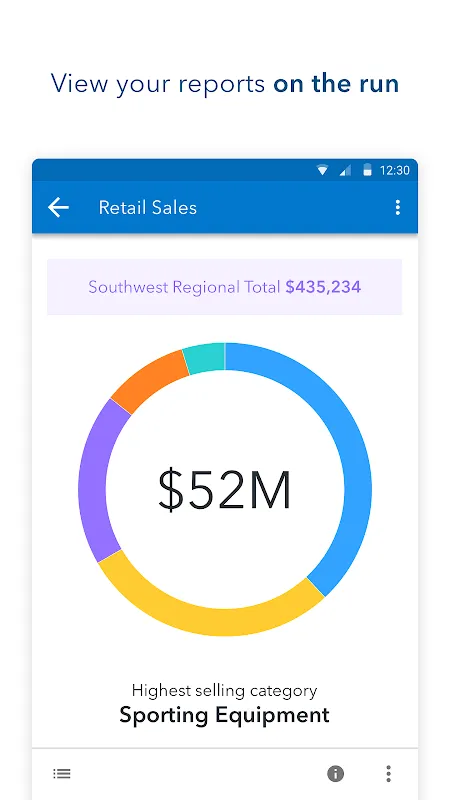Image resolution: width=450 pixels, height=800 pixels.
Task: Tap the Southwest Regional Total banner
Action: point(224,287)
